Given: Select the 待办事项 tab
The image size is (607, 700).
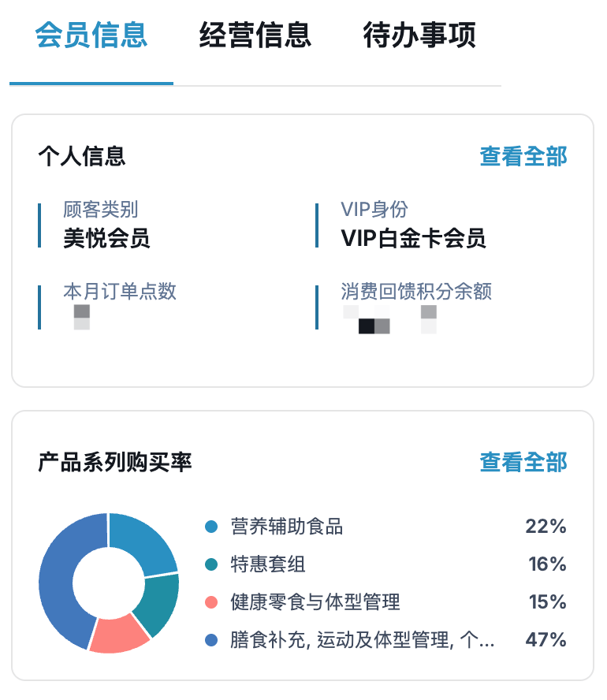Looking at the screenshot, I should (x=419, y=35).
